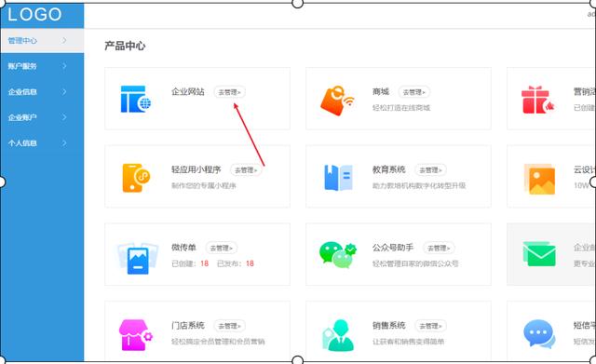The height and width of the screenshot is (364, 596).
Task: Click the 微传单 flyer picture icon
Action: click(137, 258)
